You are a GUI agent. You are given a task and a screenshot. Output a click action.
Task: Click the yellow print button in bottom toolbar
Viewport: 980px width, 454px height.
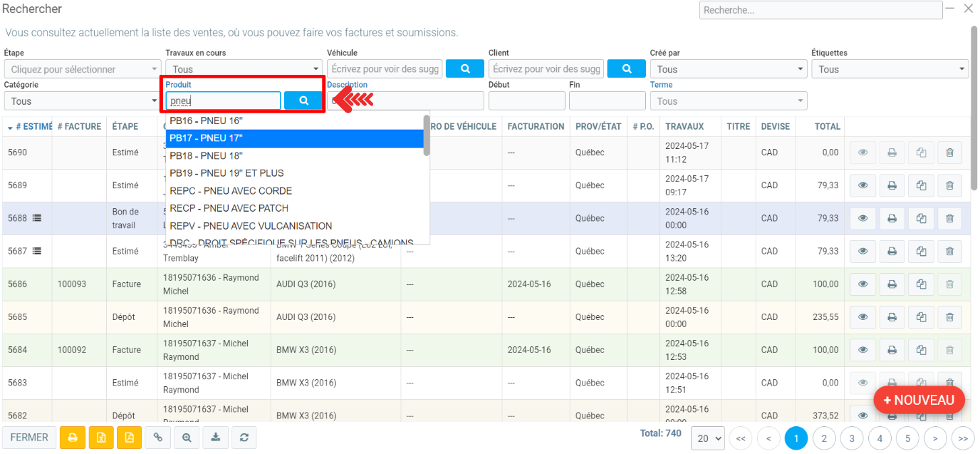[x=72, y=438]
